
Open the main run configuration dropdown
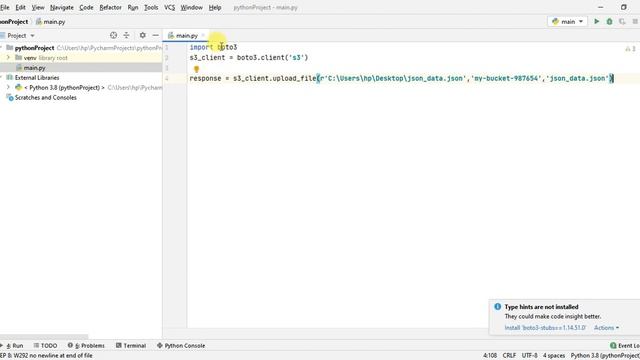click(x=567, y=22)
